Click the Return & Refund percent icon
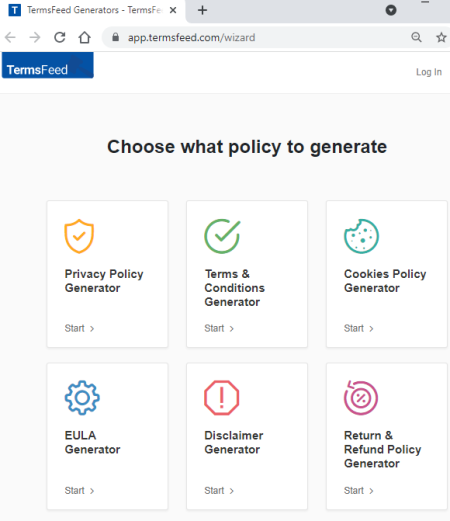The height and width of the screenshot is (521, 450). 361,398
